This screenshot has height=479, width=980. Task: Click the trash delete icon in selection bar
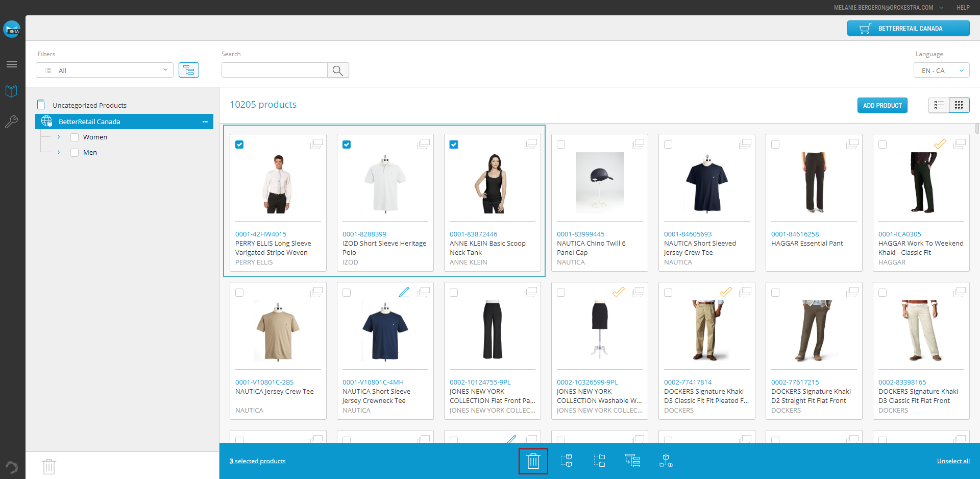533,461
